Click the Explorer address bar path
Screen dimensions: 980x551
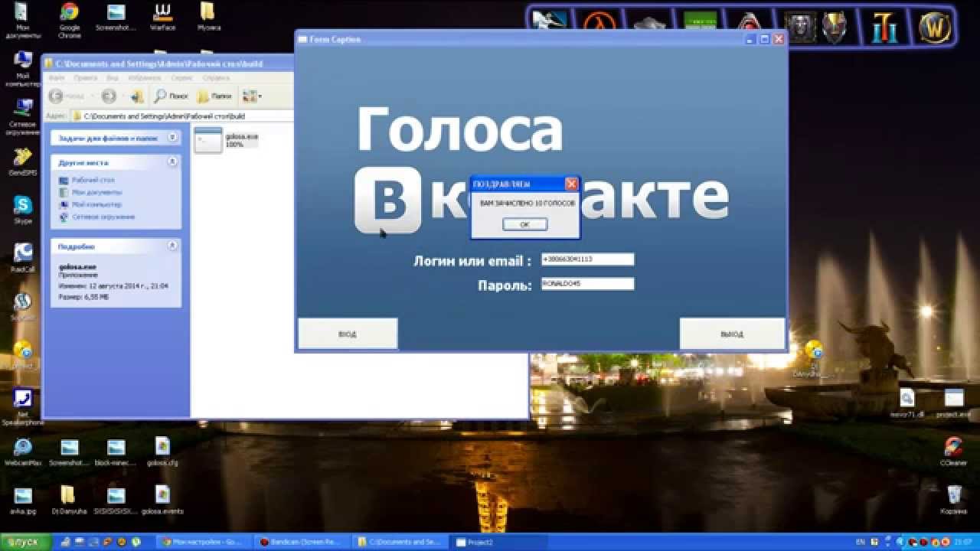coord(164,116)
